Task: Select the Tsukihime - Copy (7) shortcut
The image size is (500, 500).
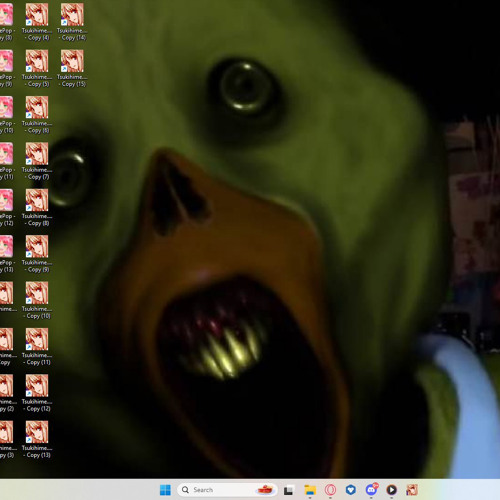Action: [37, 161]
